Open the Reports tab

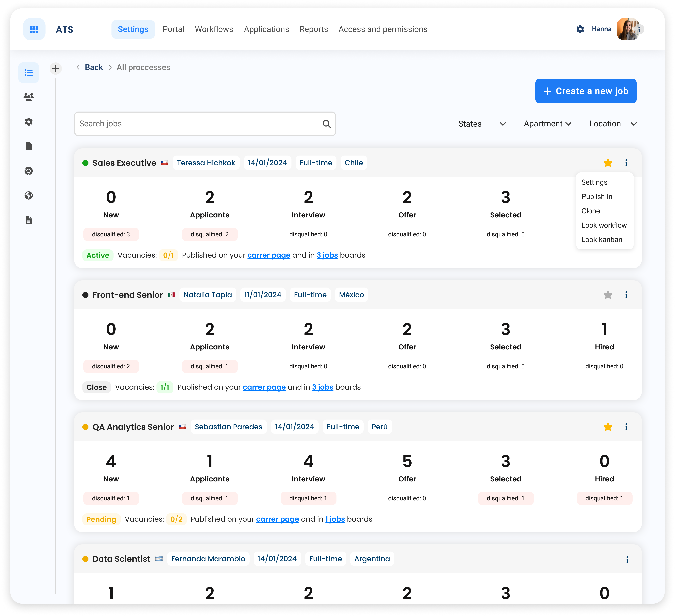click(314, 29)
